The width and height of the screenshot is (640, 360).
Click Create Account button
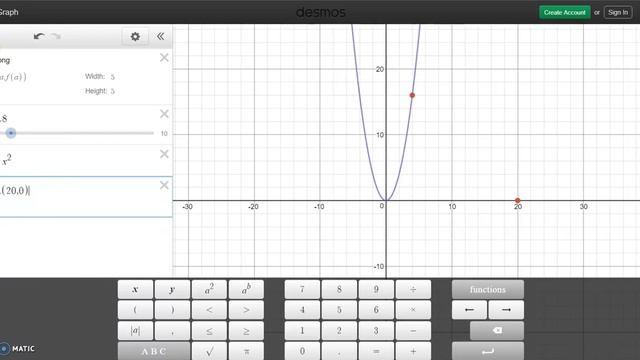click(564, 12)
